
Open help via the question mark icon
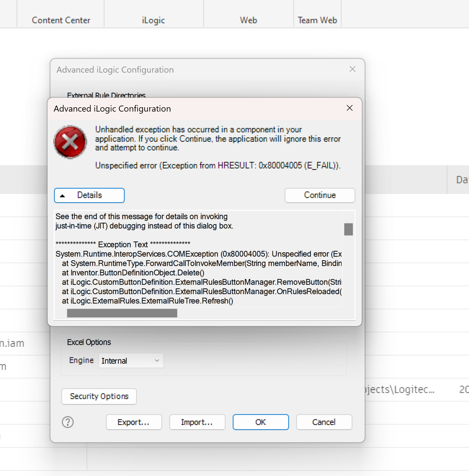(67, 422)
